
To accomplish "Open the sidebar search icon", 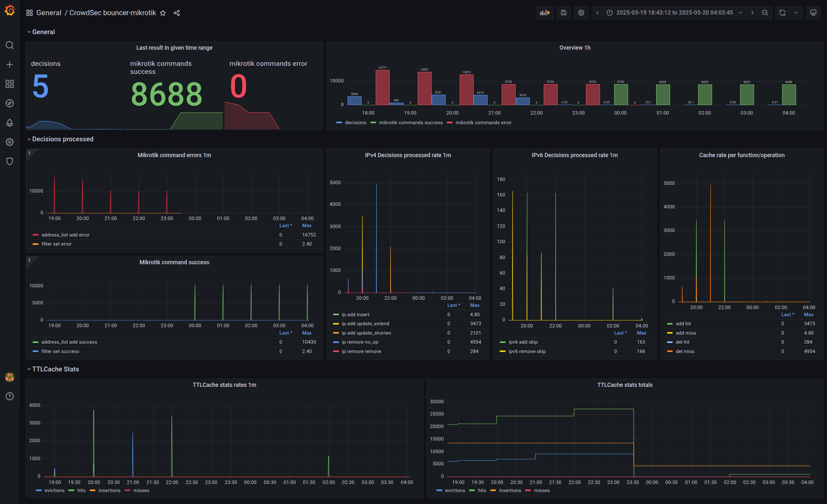I will pyautogui.click(x=10, y=45).
